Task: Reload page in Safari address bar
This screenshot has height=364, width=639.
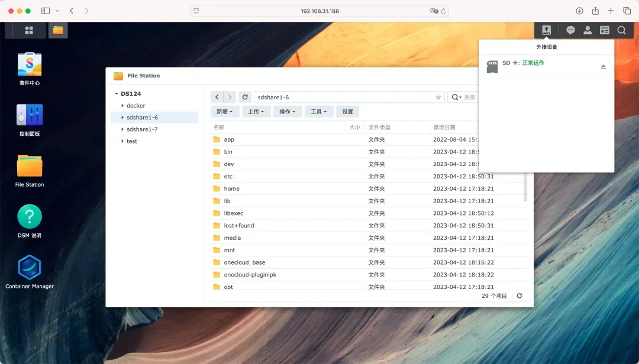Action: (x=443, y=11)
